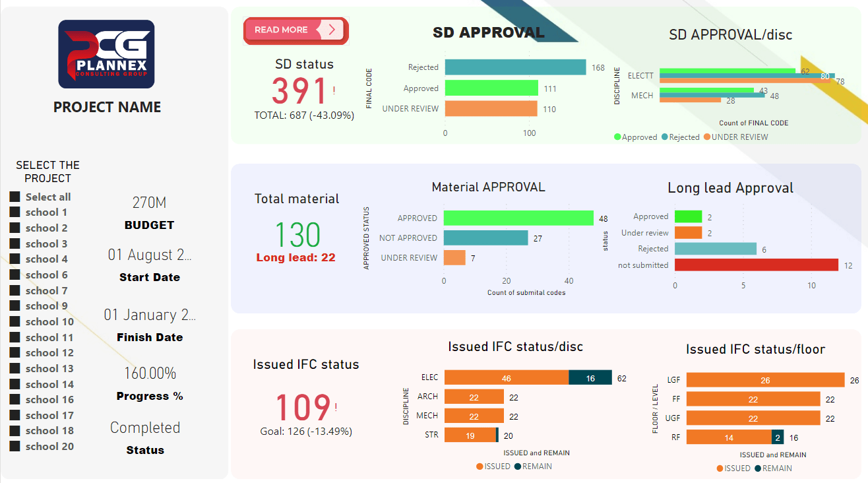Check the Select all checkbox

coord(15,197)
